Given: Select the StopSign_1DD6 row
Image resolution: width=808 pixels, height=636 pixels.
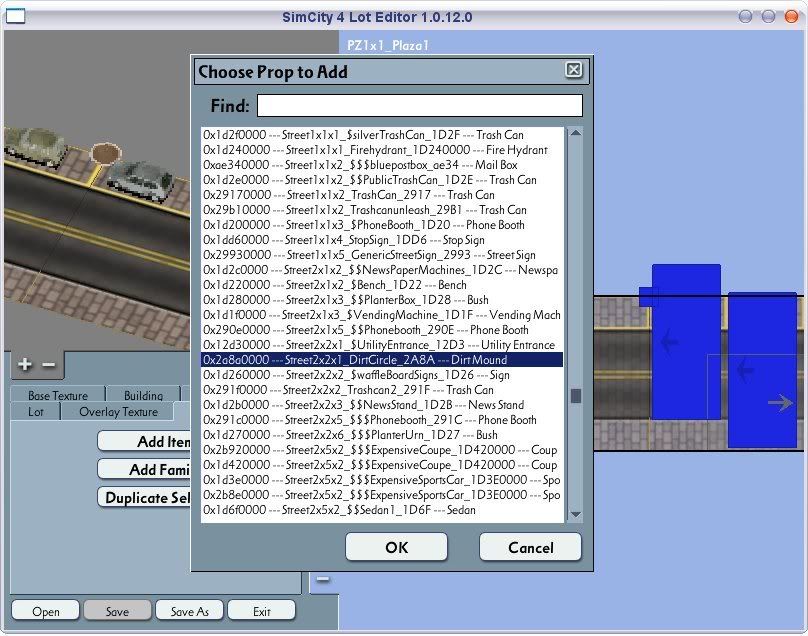Looking at the screenshot, I should pyautogui.click(x=382, y=240).
